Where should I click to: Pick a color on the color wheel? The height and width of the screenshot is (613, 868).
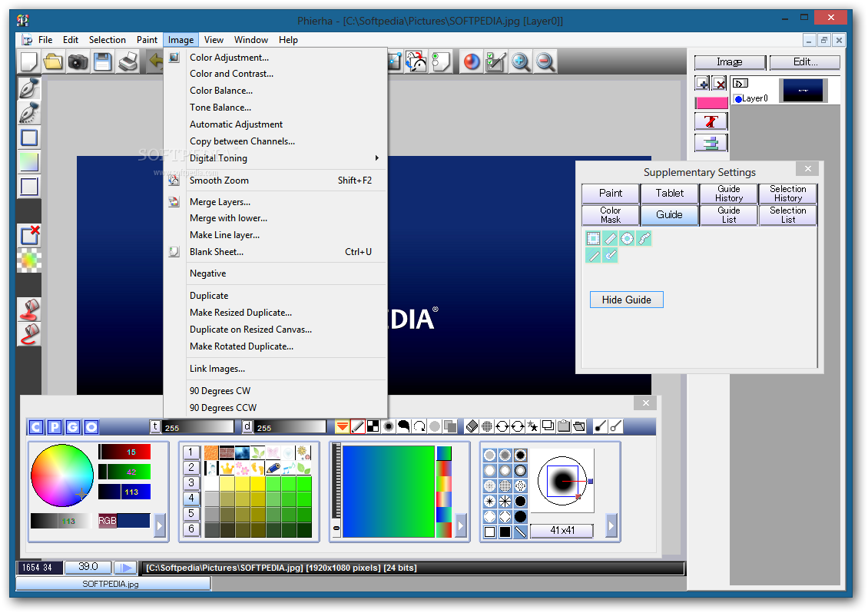click(x=62, y=475)
